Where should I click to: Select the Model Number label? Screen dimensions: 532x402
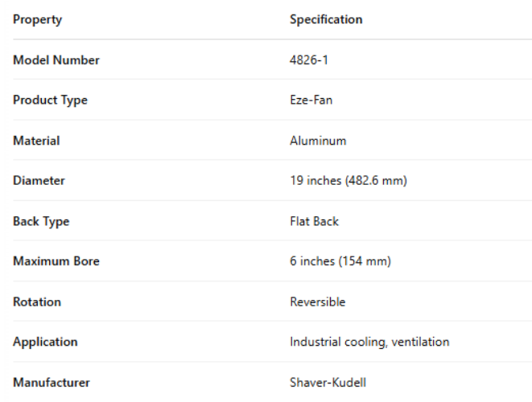click(56, 60)
